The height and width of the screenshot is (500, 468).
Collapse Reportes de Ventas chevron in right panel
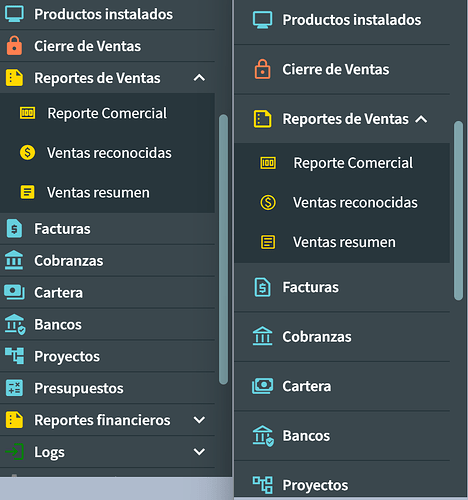(x=421, y=119)
